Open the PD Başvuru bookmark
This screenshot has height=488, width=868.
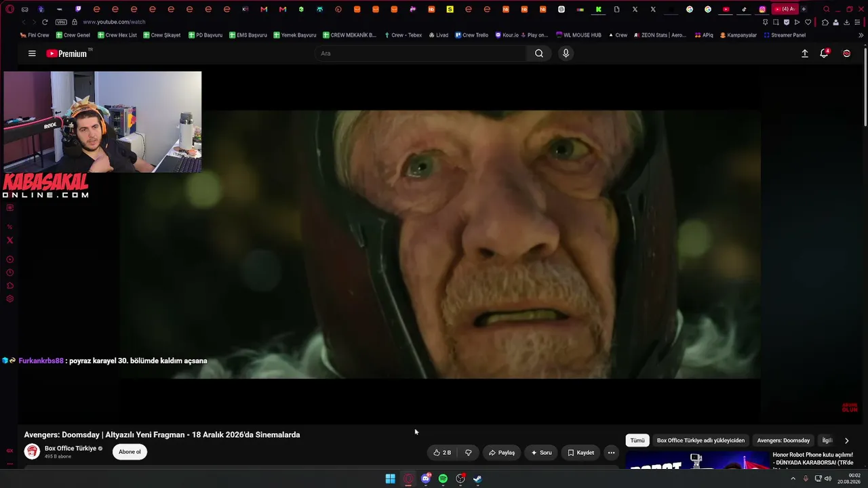[205, 35]
